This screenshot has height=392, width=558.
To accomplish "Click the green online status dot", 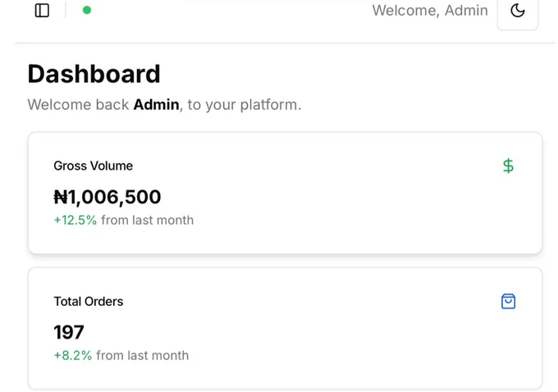I will click(87, 11).
